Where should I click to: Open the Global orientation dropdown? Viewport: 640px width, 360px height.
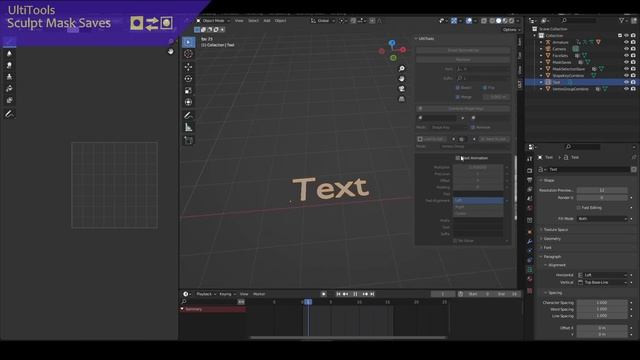coord(323,20)
